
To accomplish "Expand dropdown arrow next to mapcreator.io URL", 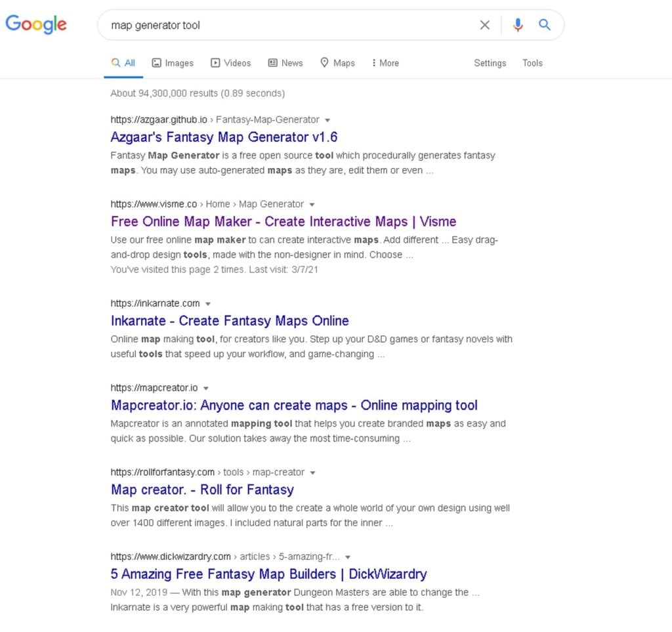I will tap(205, 389).
